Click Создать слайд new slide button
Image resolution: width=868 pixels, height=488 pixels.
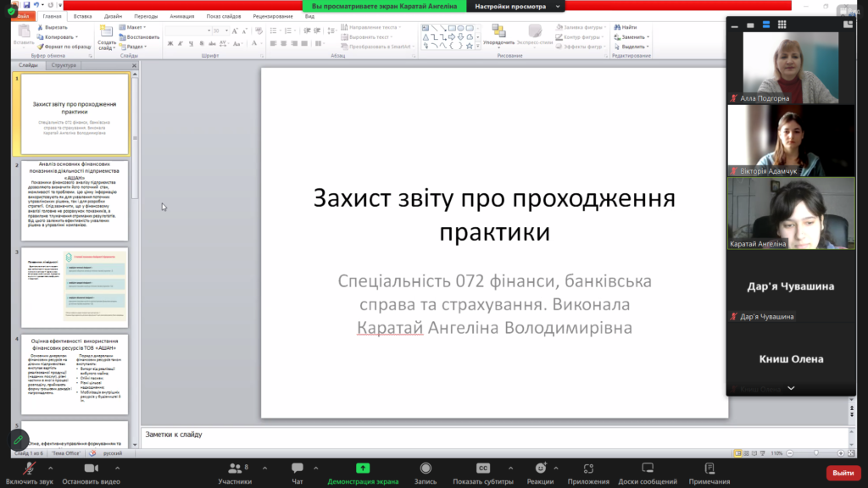(106, 37)
